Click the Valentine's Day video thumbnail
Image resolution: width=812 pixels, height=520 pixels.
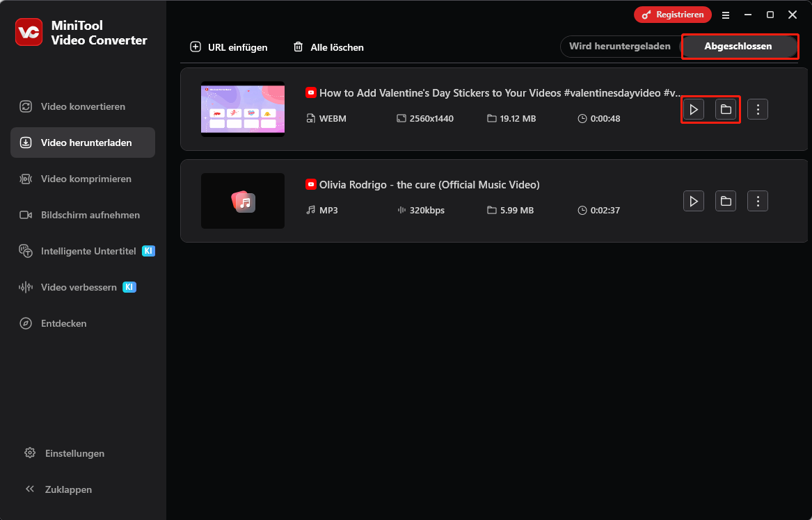click(243, 109)
